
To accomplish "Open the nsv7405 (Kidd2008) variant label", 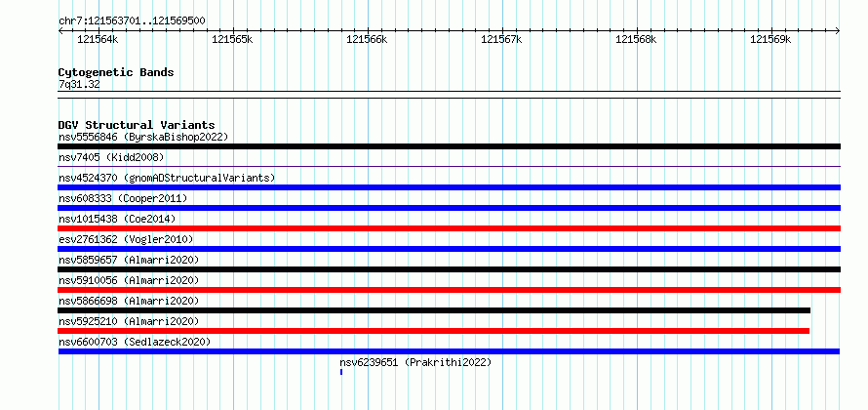I will pos(111,157).
